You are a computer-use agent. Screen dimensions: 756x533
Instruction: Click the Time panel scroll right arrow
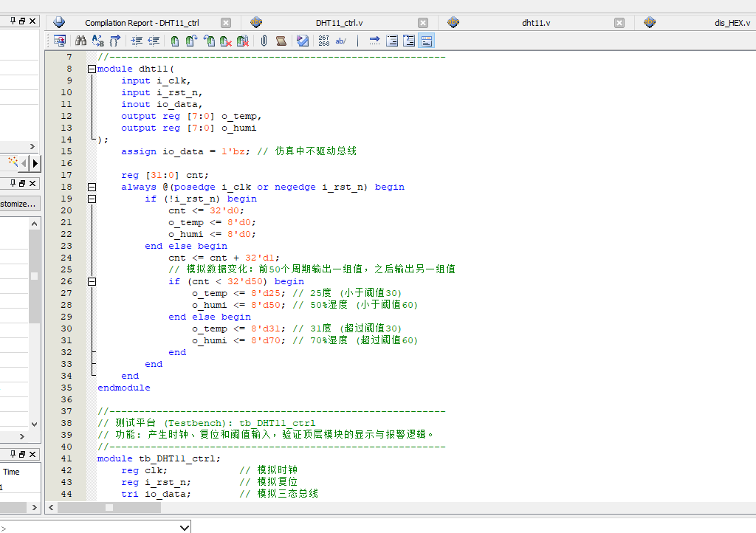click(x=34, y=507)
